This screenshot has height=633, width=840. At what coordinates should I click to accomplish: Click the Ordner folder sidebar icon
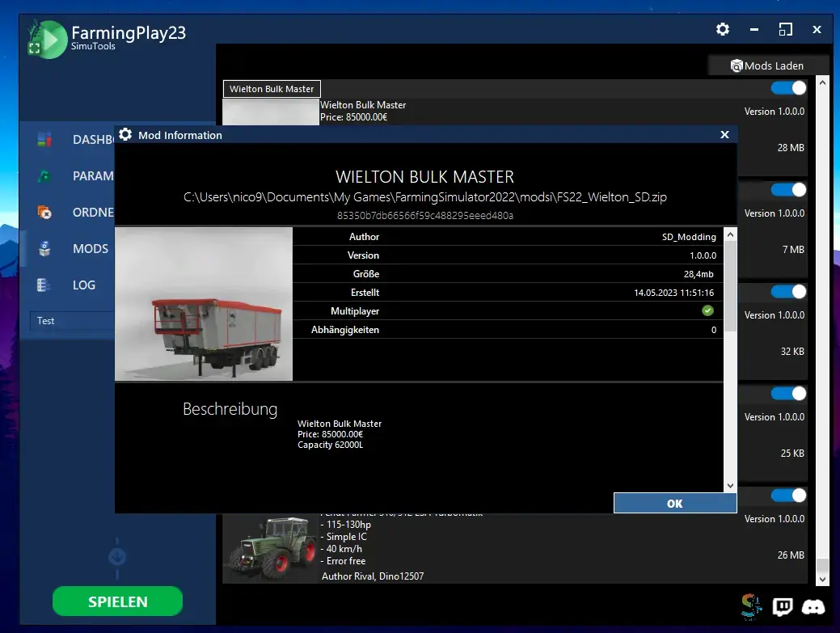click(x=44, y=213)
